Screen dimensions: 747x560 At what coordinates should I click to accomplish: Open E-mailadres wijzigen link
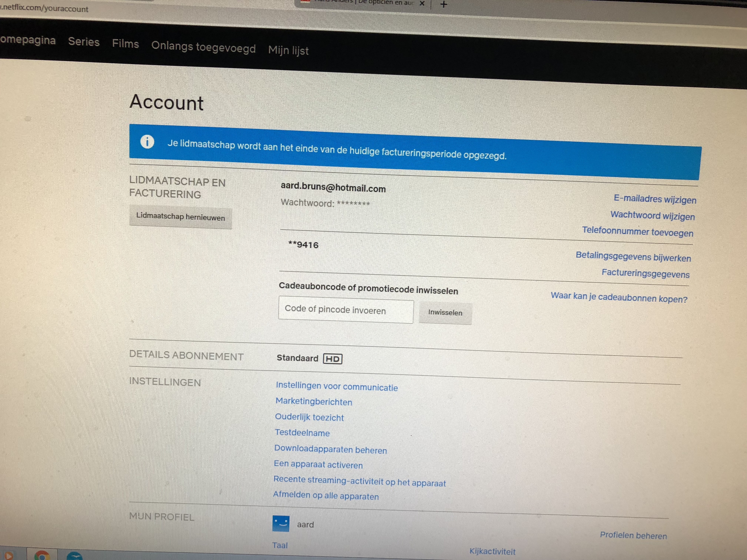(x=655, y=199)
